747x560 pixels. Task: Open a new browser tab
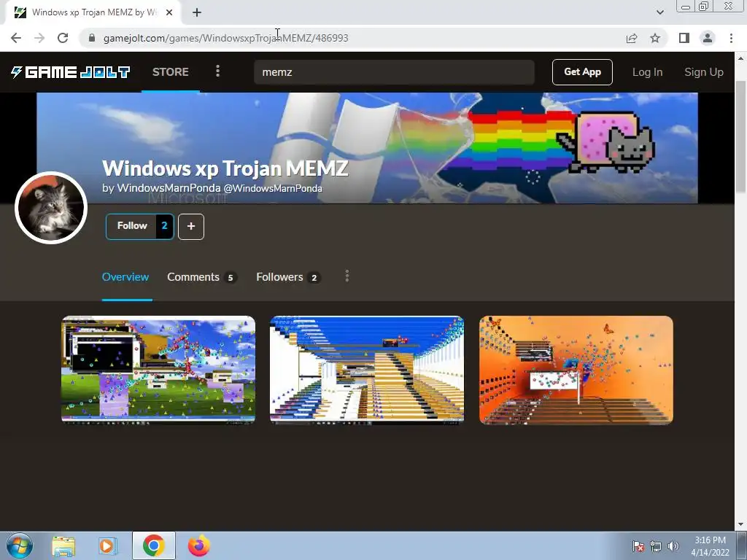coord(197,13)
